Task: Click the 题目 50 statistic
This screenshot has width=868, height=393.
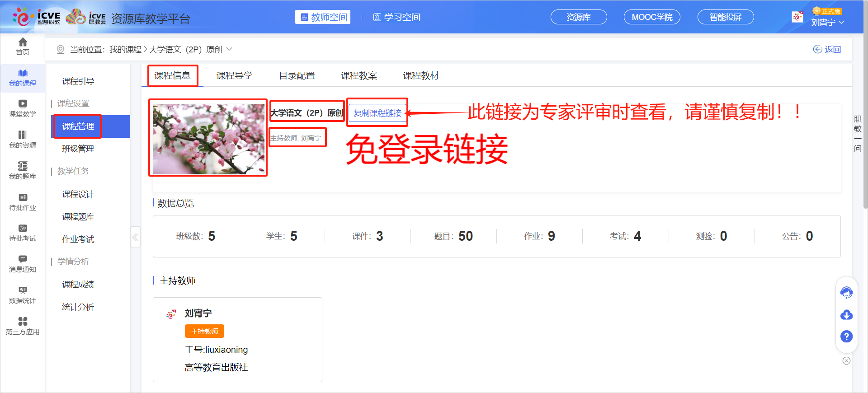Action: (453, 236)
